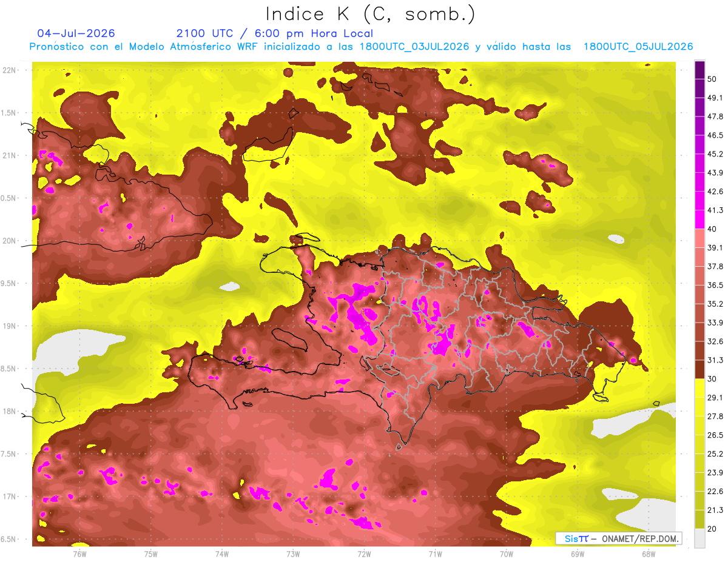Click the color bar value "25.2"
This screenshot has height=562, width=728.
715,453
